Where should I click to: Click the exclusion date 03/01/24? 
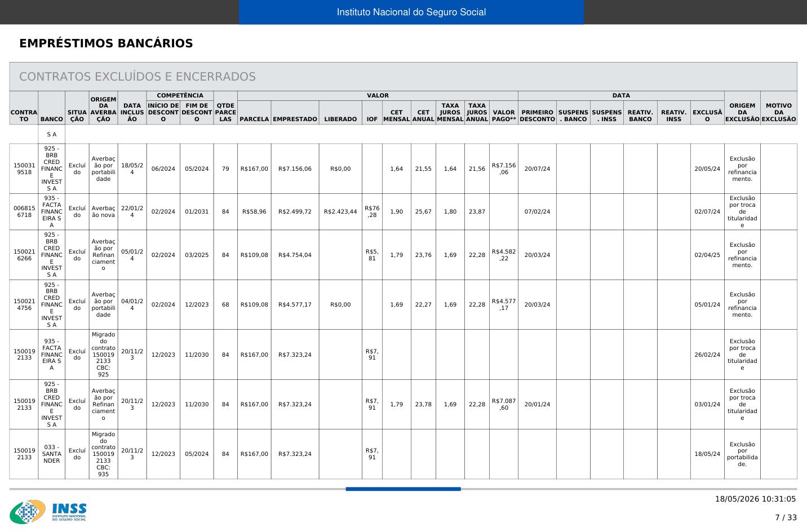point(707,404)
